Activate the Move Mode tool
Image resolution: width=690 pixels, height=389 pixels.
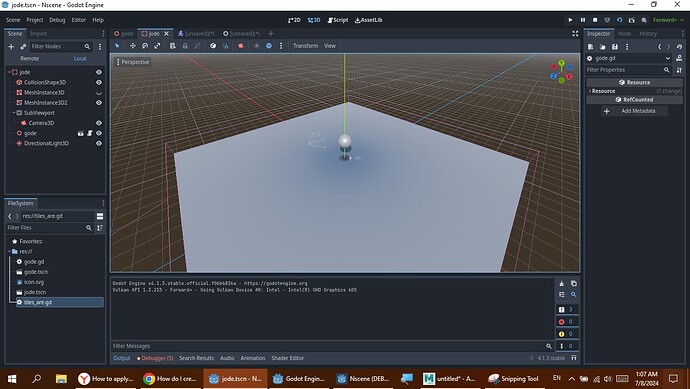[132, 46]
